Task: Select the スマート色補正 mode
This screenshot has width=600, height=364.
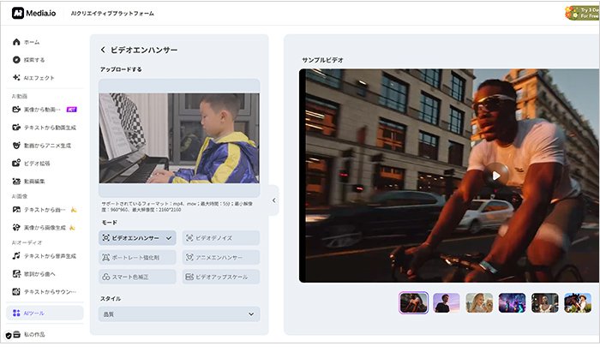Action: tap(137, 277)
